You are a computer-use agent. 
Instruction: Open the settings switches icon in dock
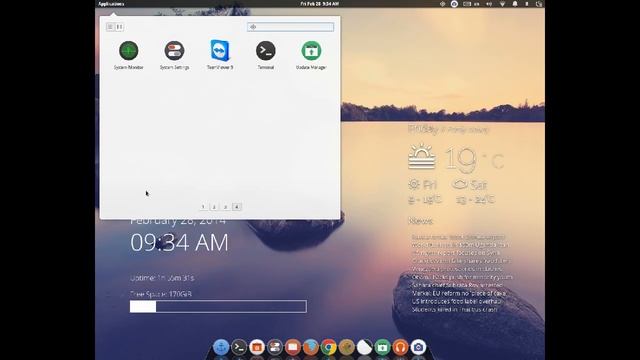(275, 347)
